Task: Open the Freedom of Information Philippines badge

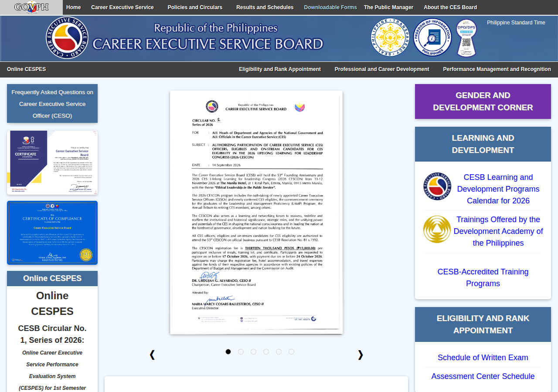Action: pyautogui.click(x=432, y=37)
